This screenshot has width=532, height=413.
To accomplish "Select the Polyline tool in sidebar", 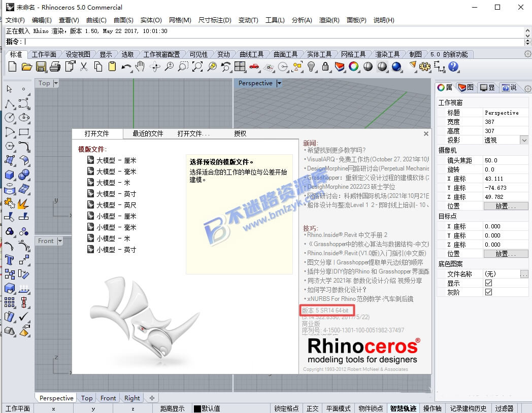I will pos(10,104).
